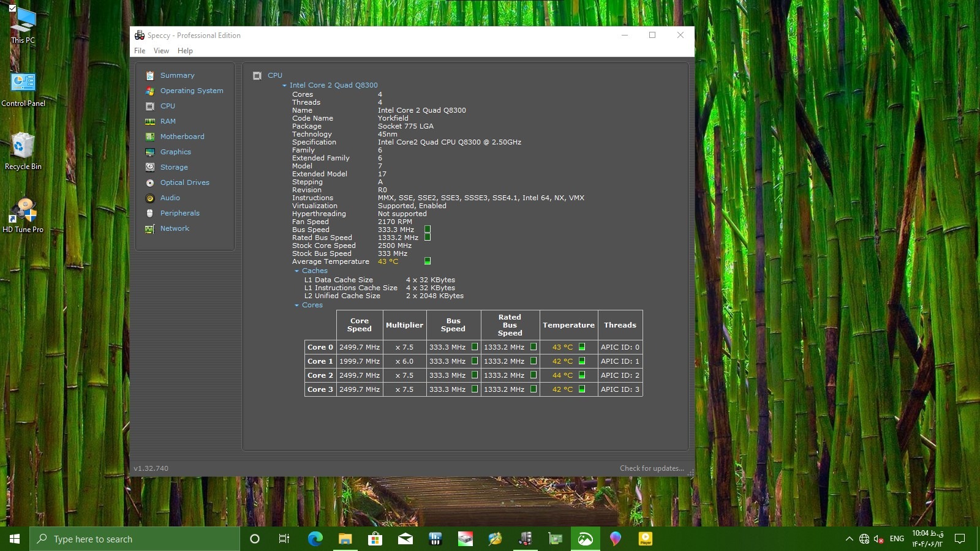Open the Network section link
The image size is (980, 551).
click(x=175, y=228)
